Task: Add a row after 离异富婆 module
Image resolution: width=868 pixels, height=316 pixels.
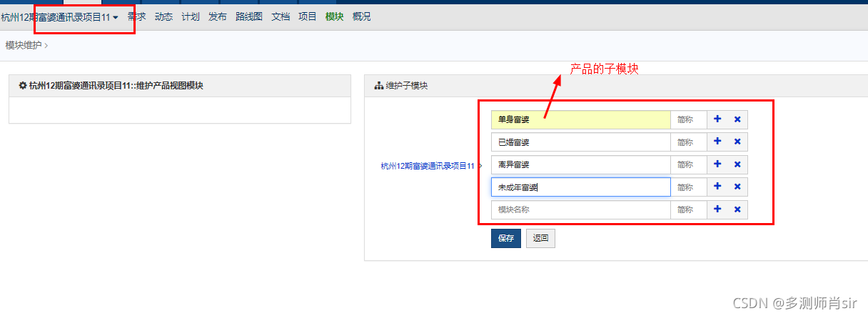Action: 717,164
